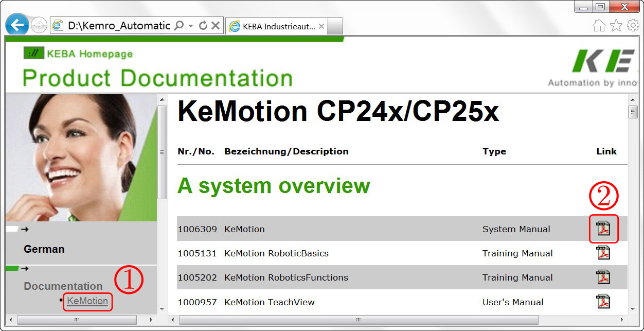
Task: Click main horizontal scrollbar thumb
Action: coord(358,320)
